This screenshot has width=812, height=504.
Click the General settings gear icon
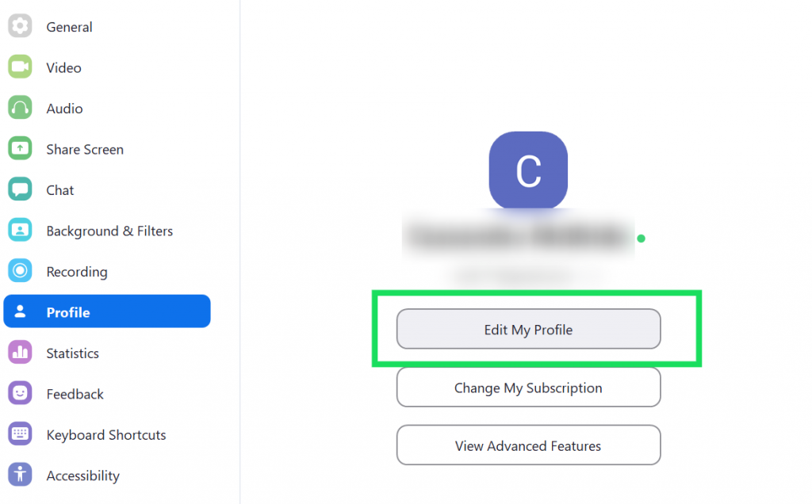pyautogui.click(x=19, y=26)
